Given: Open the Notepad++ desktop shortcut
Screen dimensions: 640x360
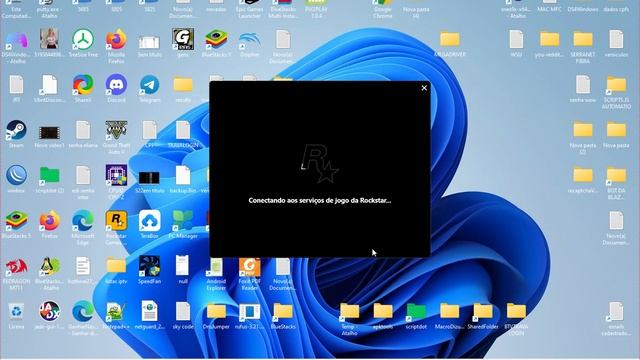Looking at the screenshot, I should pyautogui.click(x=116, y=312).
